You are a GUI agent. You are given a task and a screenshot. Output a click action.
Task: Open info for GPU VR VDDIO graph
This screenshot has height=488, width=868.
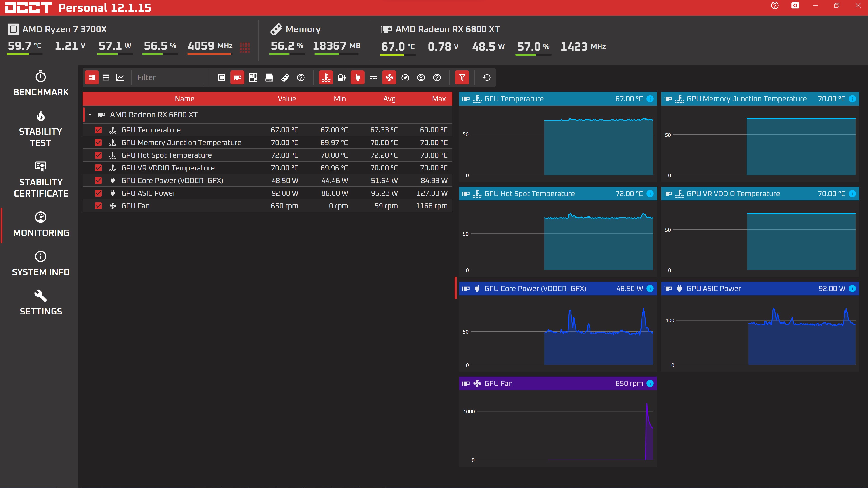[x=852, y=194]
